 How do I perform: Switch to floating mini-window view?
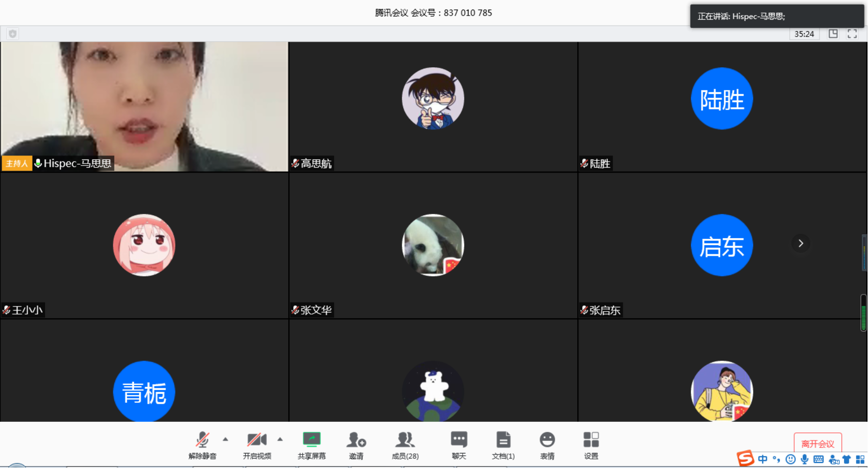tap(833, 34)
